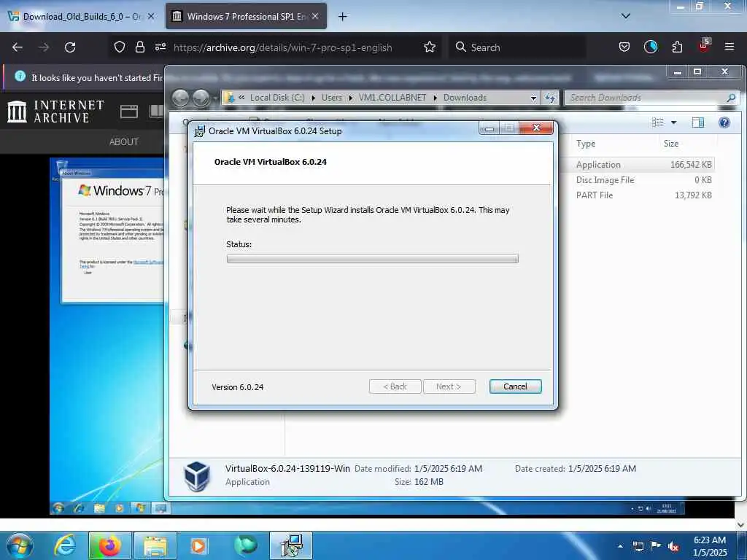Open Windows Media Player from taskbar
Screen dimensions: 747x560
coord(198,545)
